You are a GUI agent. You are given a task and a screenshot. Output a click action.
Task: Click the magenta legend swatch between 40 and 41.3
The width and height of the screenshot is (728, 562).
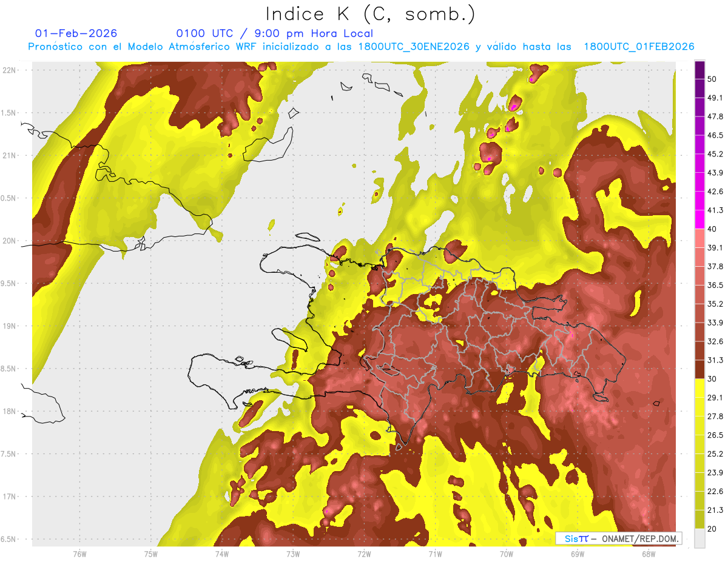(x=699, y=219)
